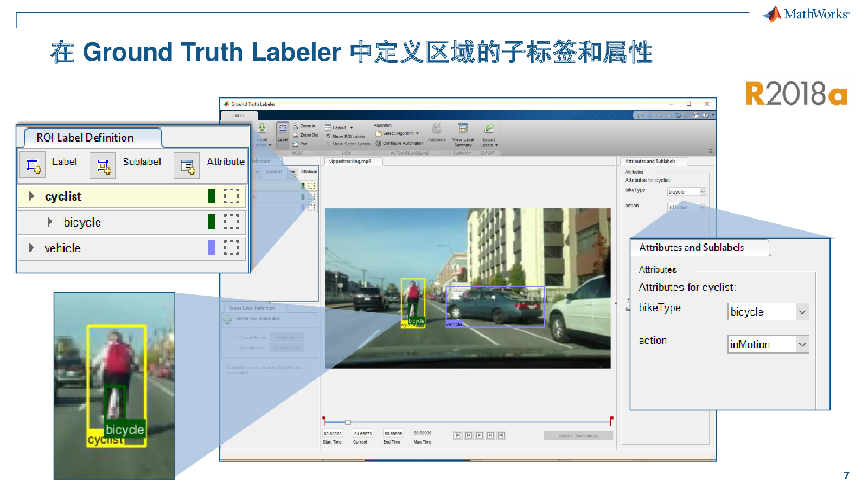Click rectangle ROI icon on vehicle row
Viewport: 868px width, 488px height.
point(232,248)
